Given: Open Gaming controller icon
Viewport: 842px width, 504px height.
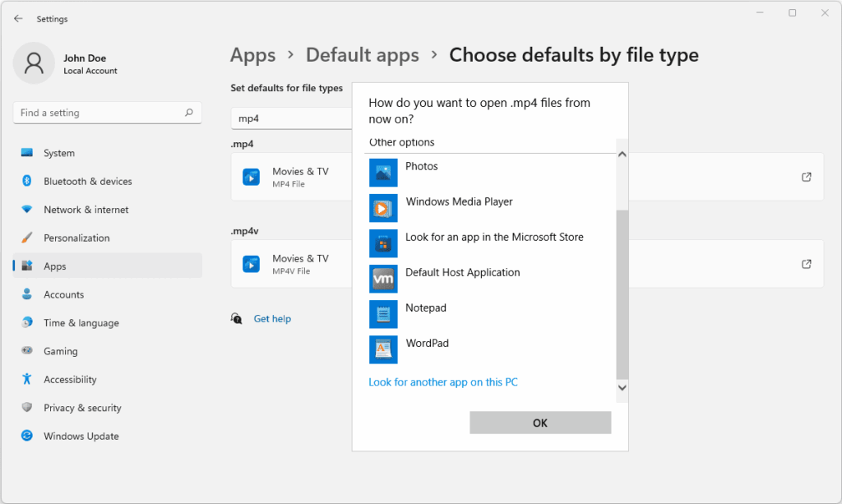Looking at the screenshot, I should pyautogui.click(x=27, y=350).
